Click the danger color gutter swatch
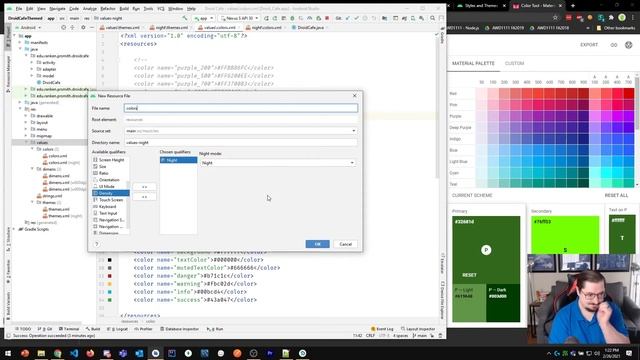This screenshot has height=360, width=640. click(110, 276)
